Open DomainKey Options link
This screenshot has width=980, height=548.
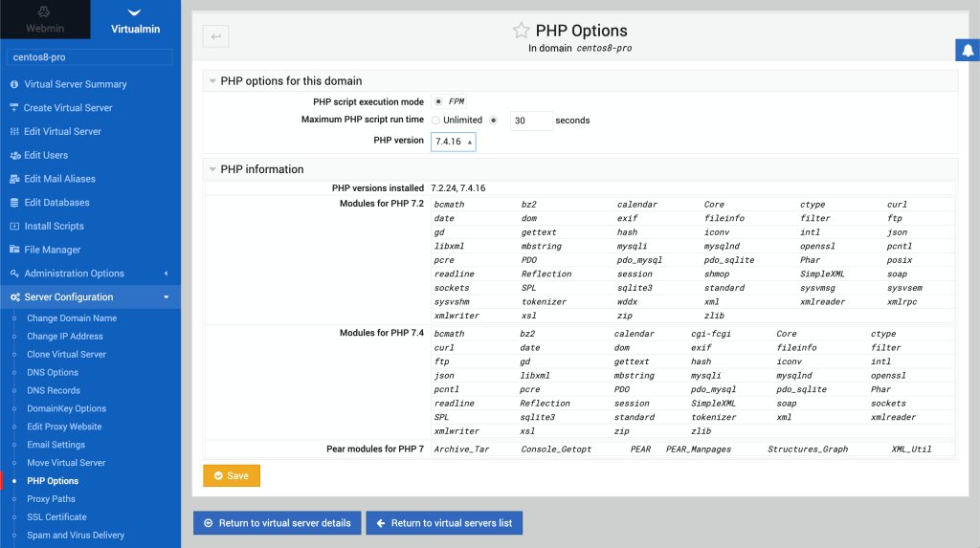point(66,408)
